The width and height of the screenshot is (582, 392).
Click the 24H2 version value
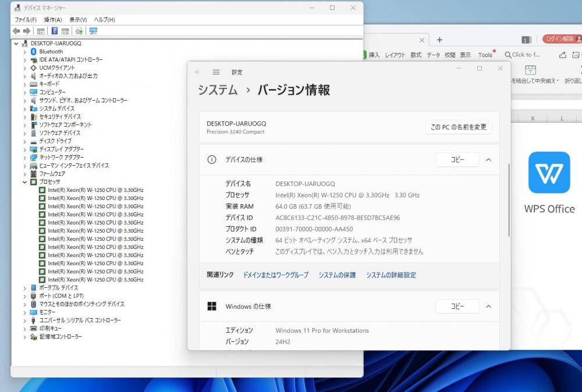click(x=283, y=342)
